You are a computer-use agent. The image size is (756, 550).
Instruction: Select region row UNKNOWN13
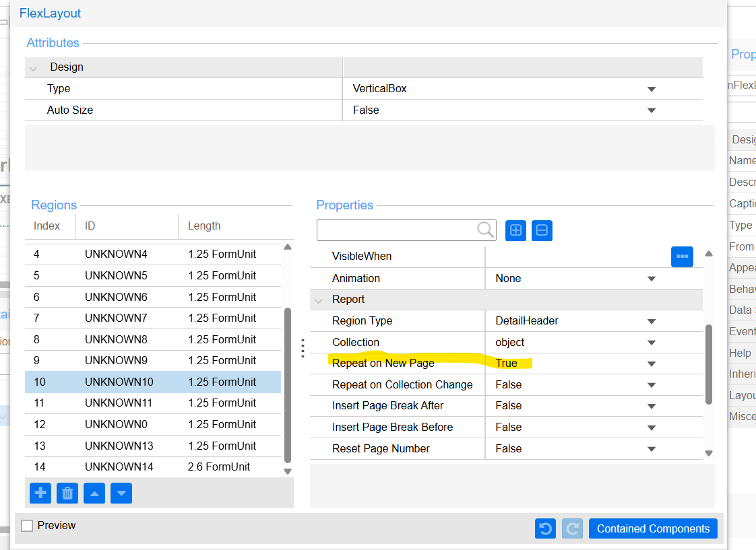[153, 446]
